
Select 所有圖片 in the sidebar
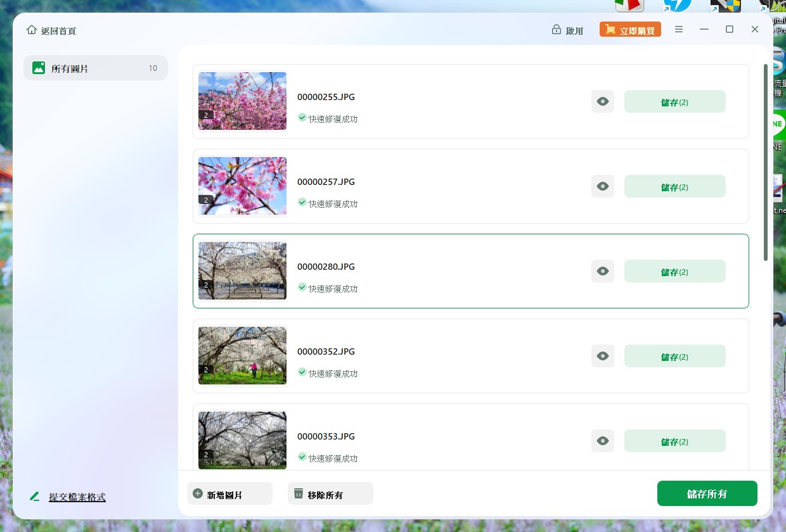96,68
